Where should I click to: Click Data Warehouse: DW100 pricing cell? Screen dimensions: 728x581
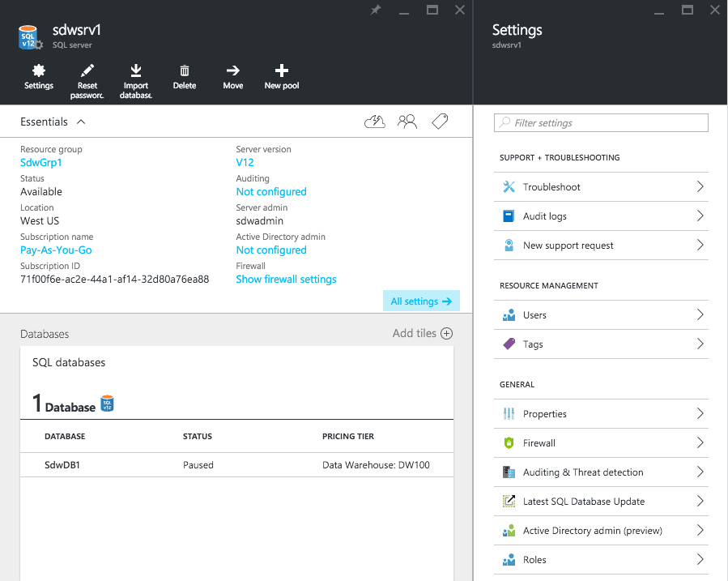pyautogui.click(x=376, y=465)
